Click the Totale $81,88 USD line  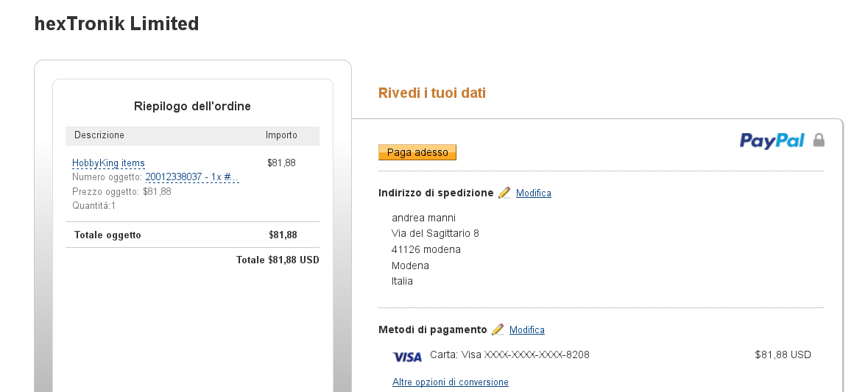point(278,260)
